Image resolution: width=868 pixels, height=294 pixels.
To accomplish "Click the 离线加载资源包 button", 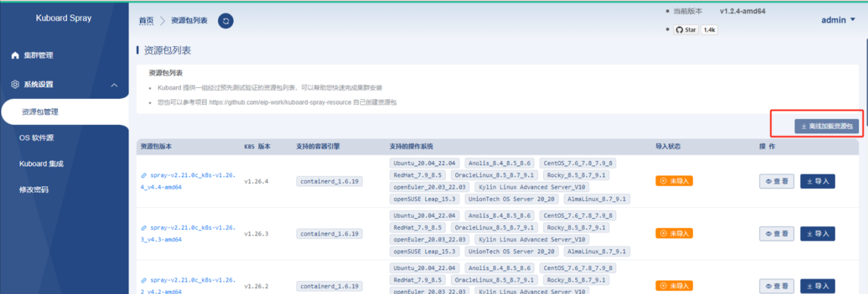I will [x=827, y=126].
